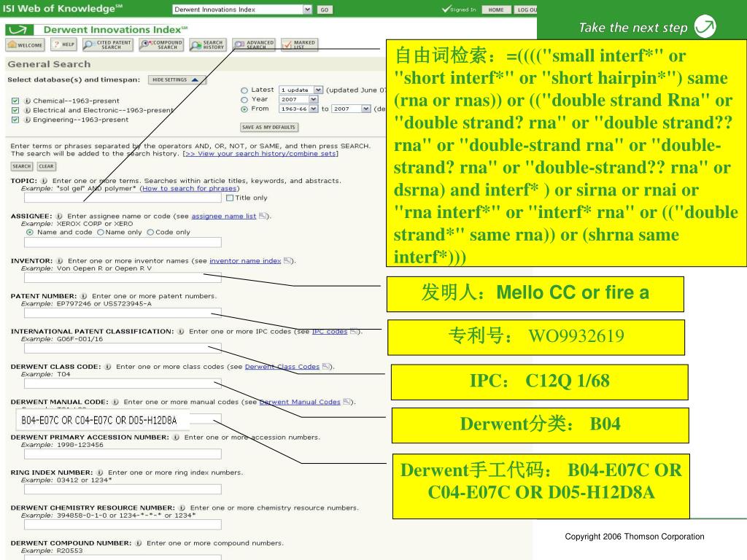Click the ASSIGNEE input field
Screen dimensions: 747x560
click(x=123, y=242)
